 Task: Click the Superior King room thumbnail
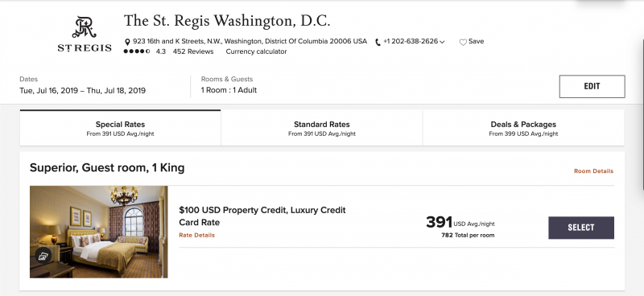coord(98,232)
